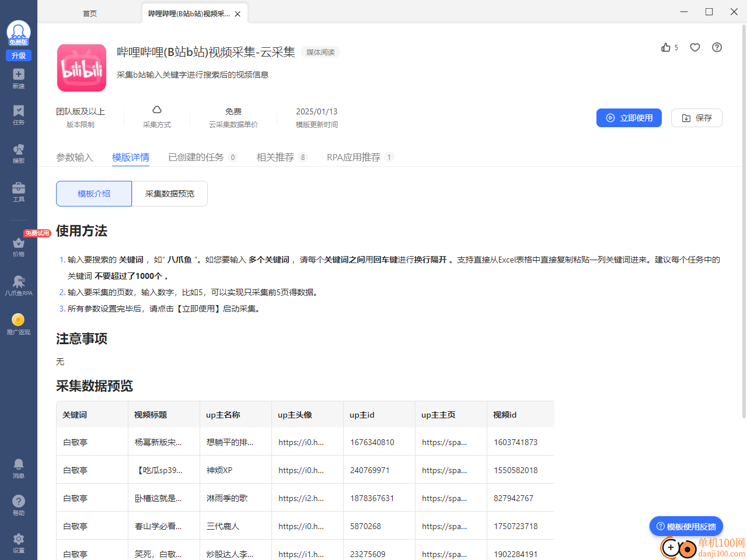Click the user avatar icon in the sidebar
The height and width of the screenshot is (560, 747).
pyautogui.click(x=19, y=33)
